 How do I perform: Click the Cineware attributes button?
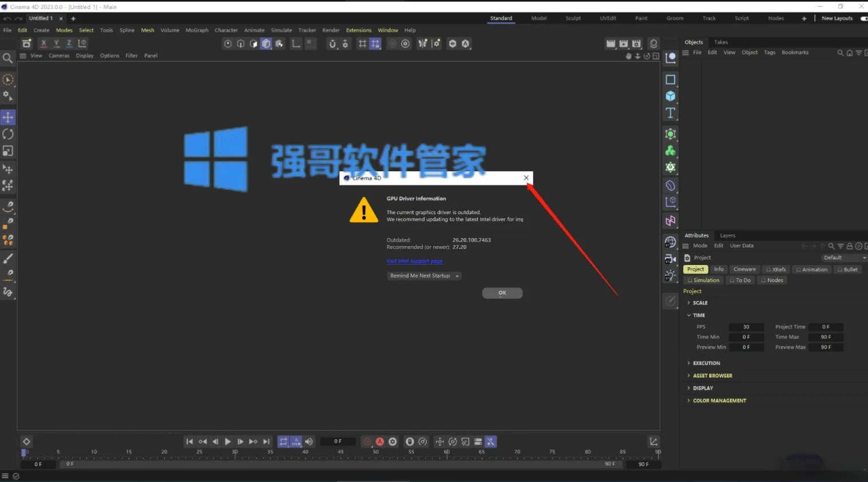(x=744, y=270)
